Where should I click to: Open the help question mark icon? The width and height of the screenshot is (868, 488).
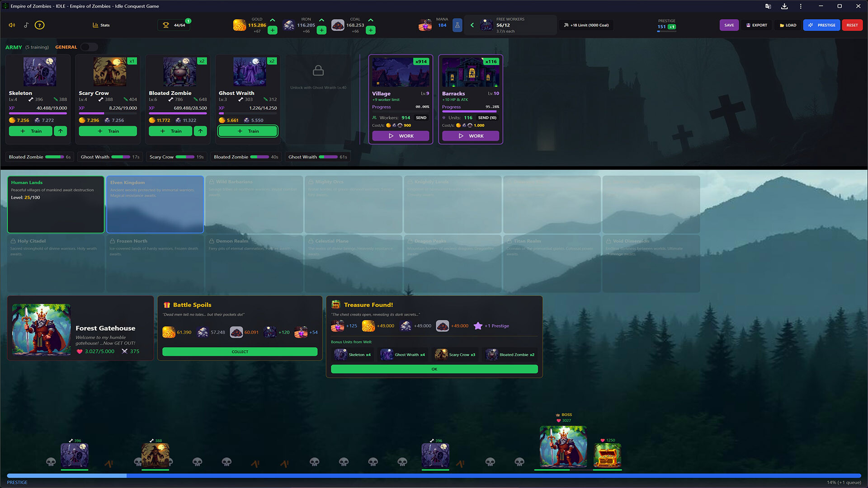(x=40, y=25)
